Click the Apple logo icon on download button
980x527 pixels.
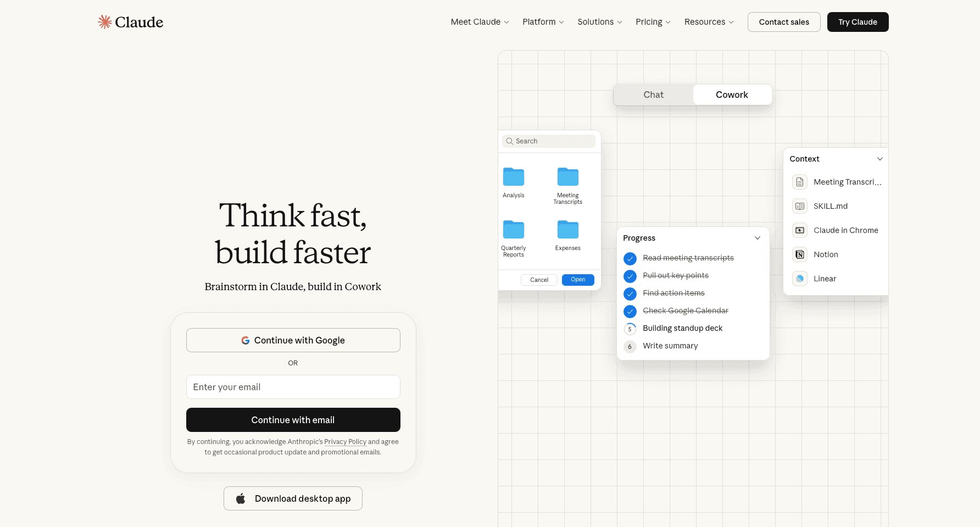pos(241,498)
